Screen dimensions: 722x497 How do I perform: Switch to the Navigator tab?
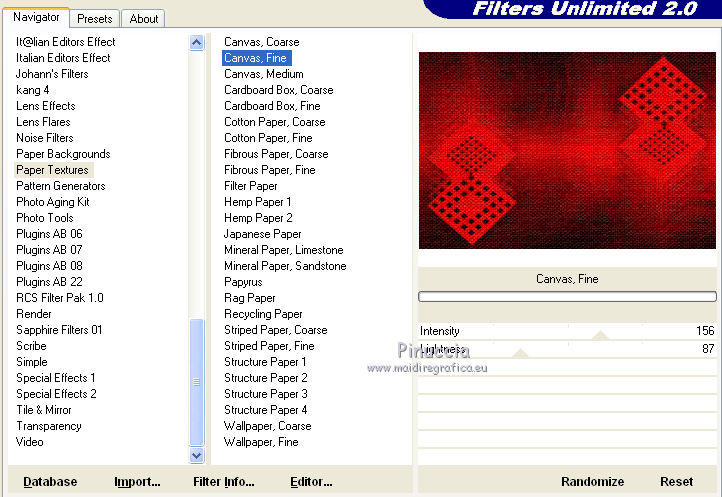tap(36, 18)
